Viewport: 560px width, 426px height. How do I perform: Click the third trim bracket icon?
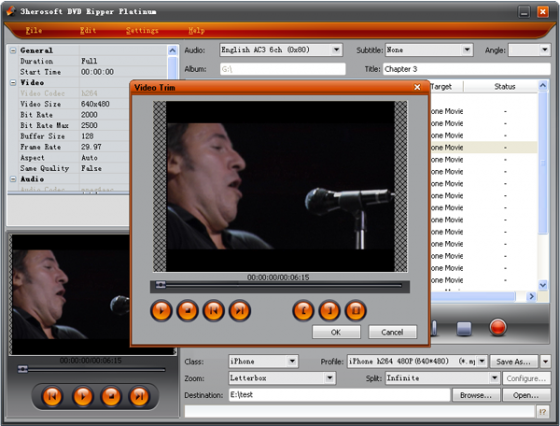coord(355,311)
